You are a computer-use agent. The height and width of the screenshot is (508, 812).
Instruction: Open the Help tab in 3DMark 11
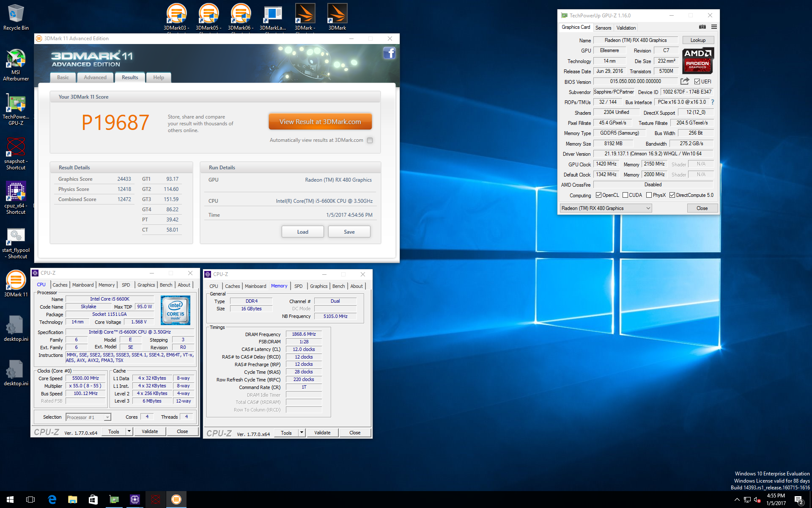click(x=159, y=77)
